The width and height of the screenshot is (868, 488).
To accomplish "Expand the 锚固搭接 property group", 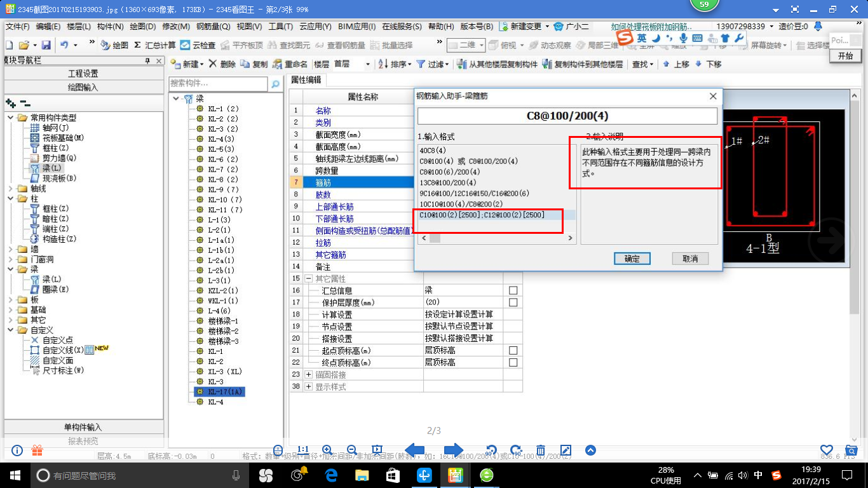I will pos(309,375).
